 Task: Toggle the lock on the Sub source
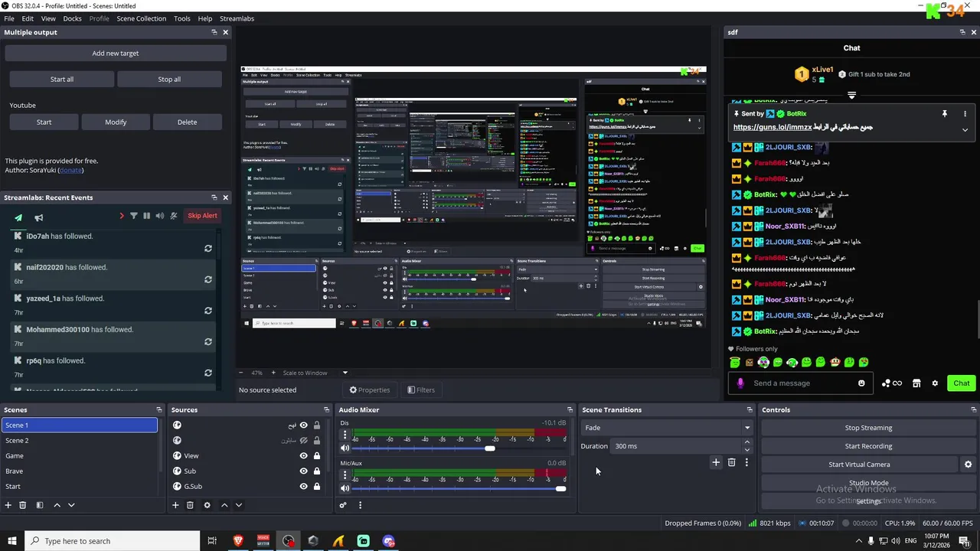(x=317, y=471)
